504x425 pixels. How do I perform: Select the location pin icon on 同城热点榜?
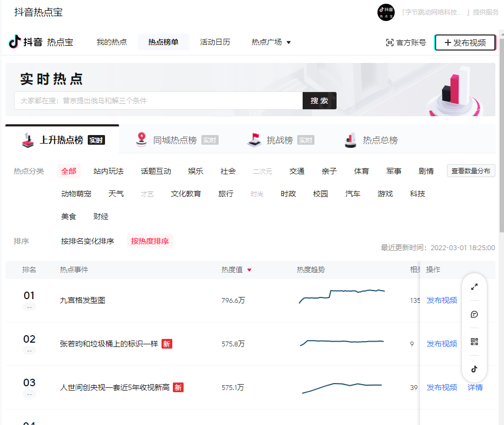tap(142, 139)
